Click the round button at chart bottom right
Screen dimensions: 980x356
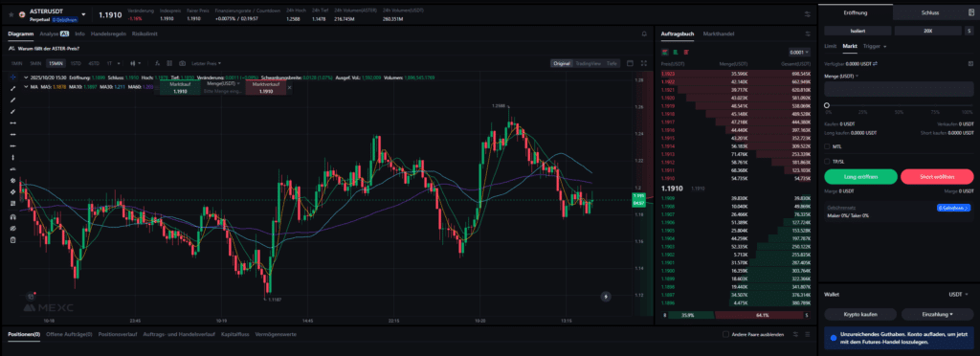605,296
